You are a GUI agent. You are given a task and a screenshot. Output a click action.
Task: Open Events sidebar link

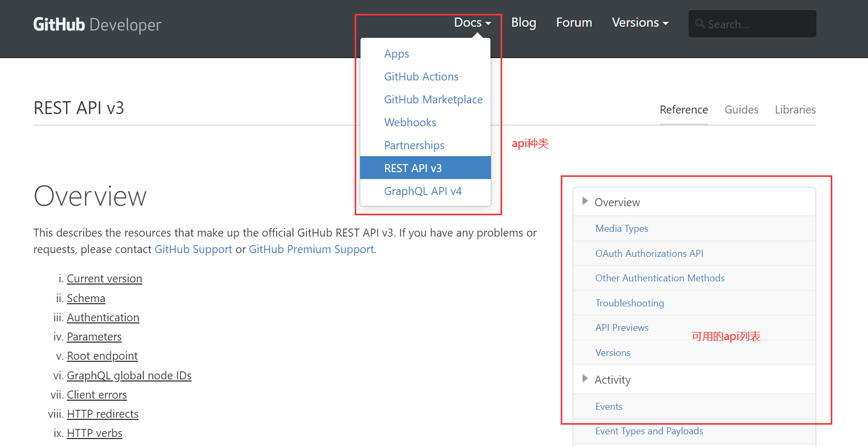[609, 407]
